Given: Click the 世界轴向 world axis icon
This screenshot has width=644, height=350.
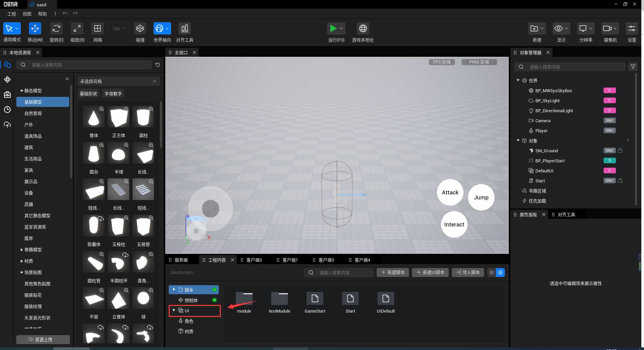Looking at the screenshot, I should (x=159, y=29).
